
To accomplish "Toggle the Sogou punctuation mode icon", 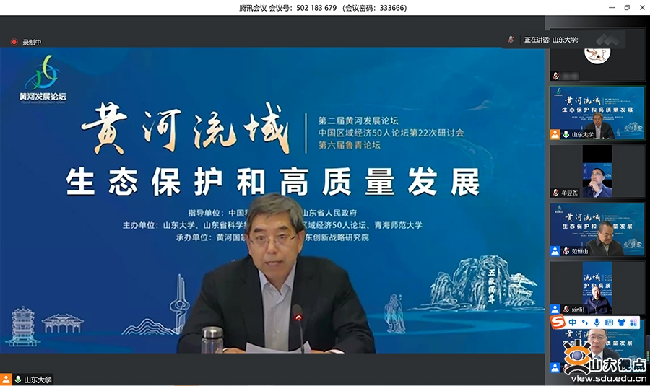I will click(x=585, y=323).
